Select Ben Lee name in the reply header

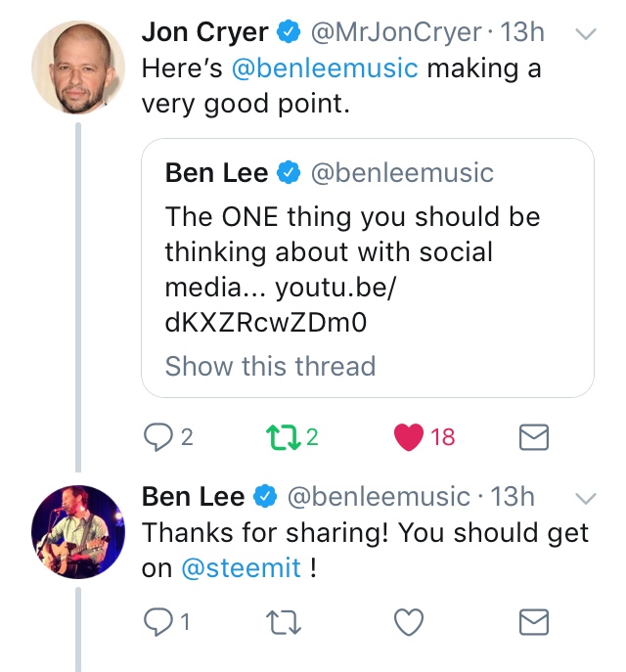(x=193, y=497)
